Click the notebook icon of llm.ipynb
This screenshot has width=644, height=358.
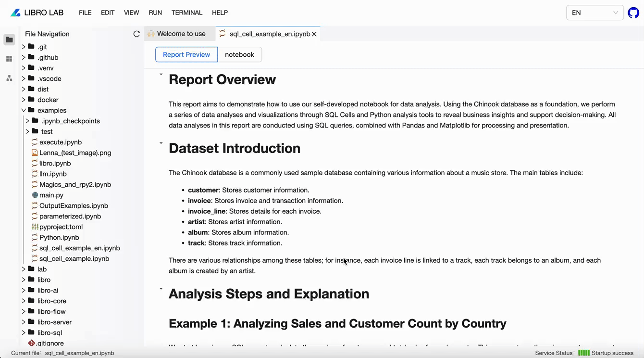coord(35,174)
